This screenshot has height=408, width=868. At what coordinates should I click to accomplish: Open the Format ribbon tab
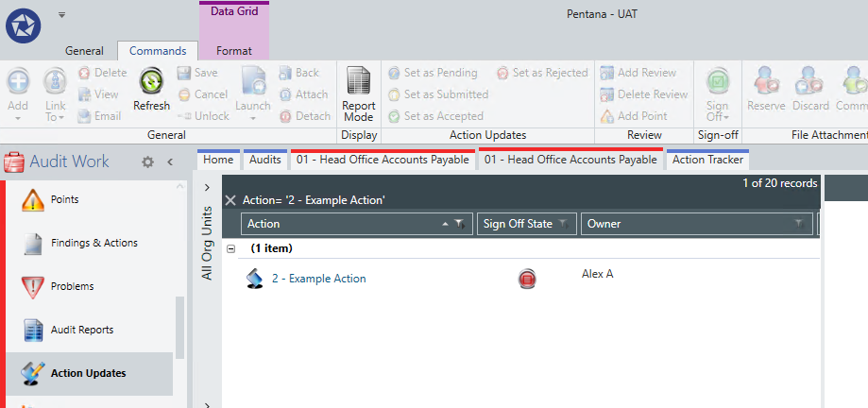(x=234, y=51)
